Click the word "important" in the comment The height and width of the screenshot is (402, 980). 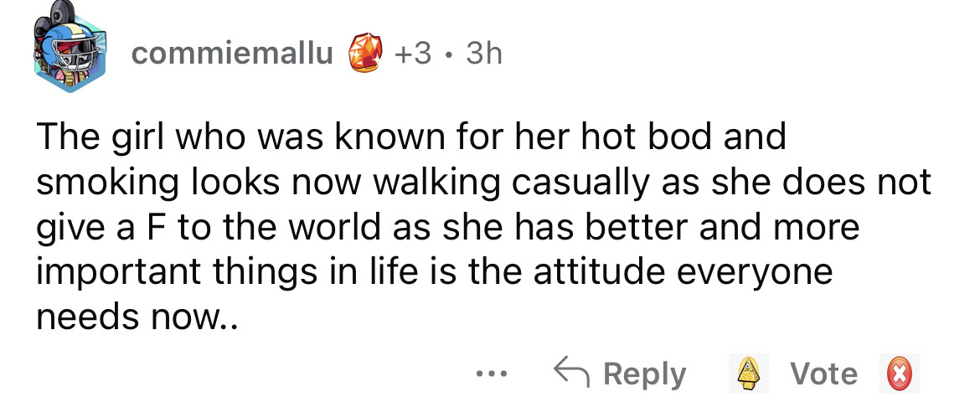pyautogui.click(x=111, y=273)
